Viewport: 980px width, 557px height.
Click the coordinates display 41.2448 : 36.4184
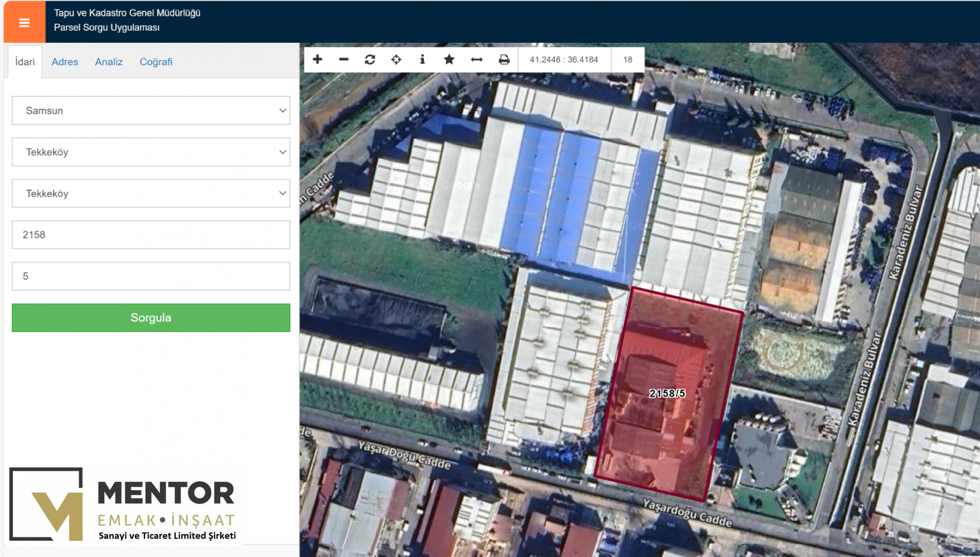point(564,60)
